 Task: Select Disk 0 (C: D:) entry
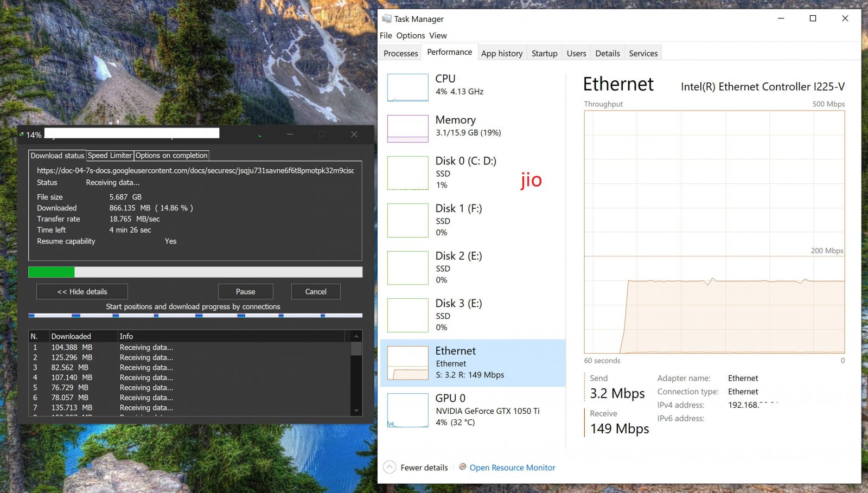[x=473, y=172]
